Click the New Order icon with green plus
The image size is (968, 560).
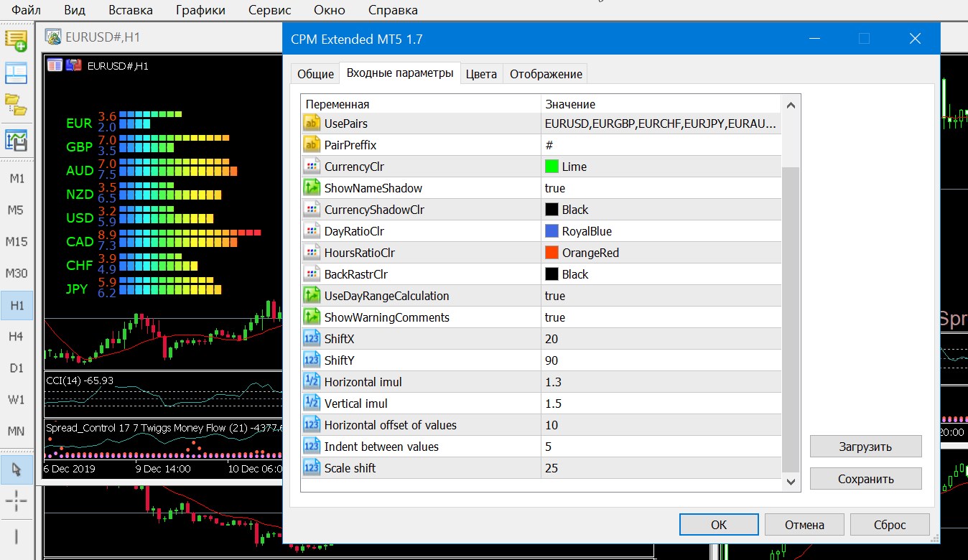coord(16,40)
